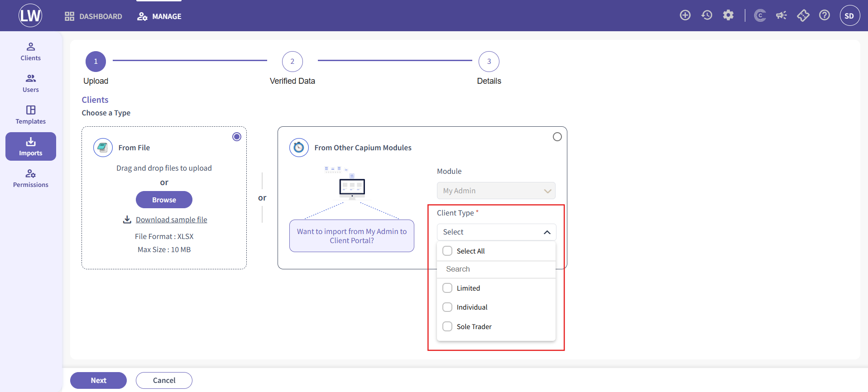Open the history clock icon

click(x=707, y=15)
